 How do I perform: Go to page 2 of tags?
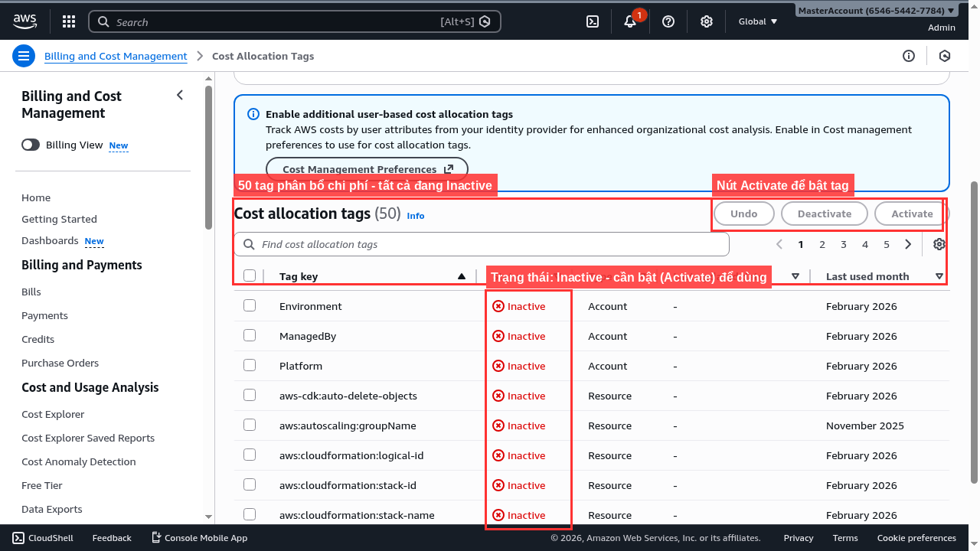822,244
